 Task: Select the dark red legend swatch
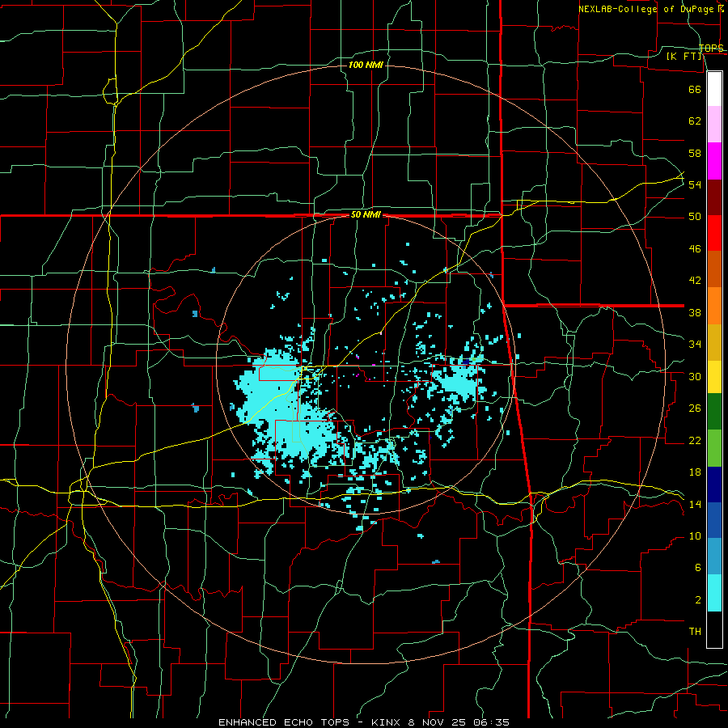pos(714,197)
